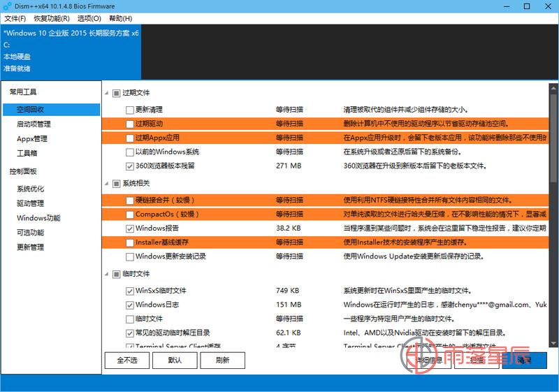Minimize the Dism++ window
The width and height of the screenshot is (559, 392).
(x=507, y=6)
